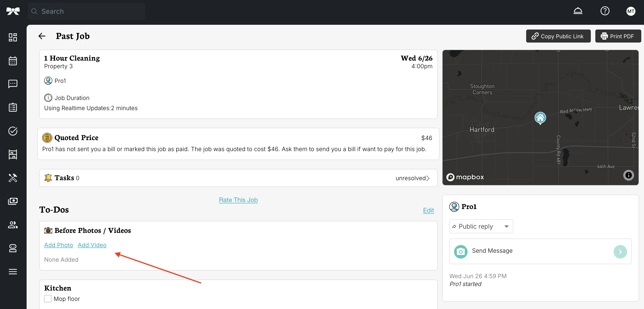Open the tools hammer and wrench icon

coord(13,178)
